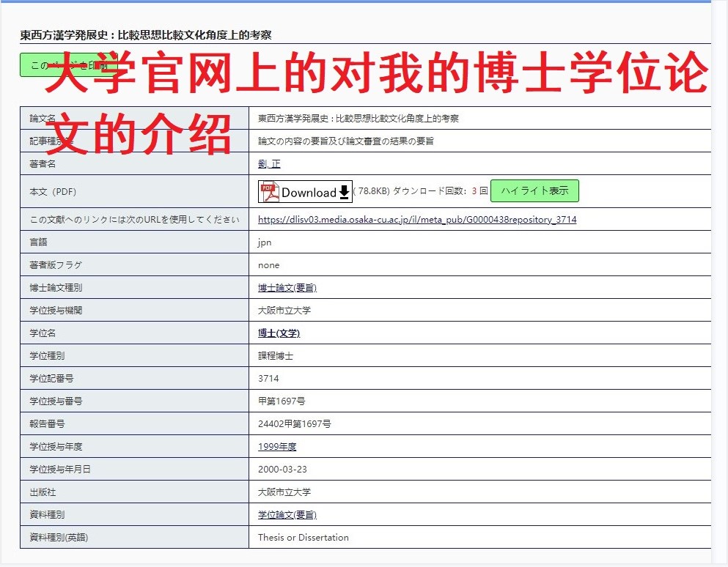Select the date value 2000-03-23
The image size is (728, 567).
click(x=282, y=470)
